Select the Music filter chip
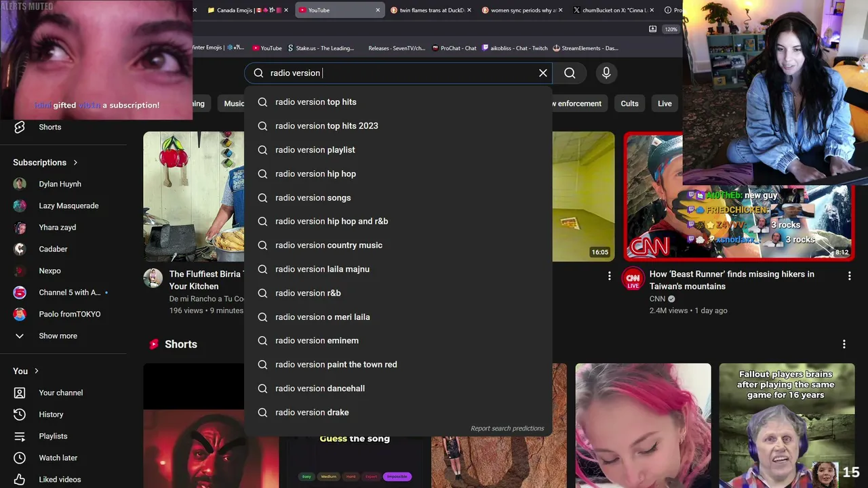This screenshot has width=868, height=488. point(234,104)
